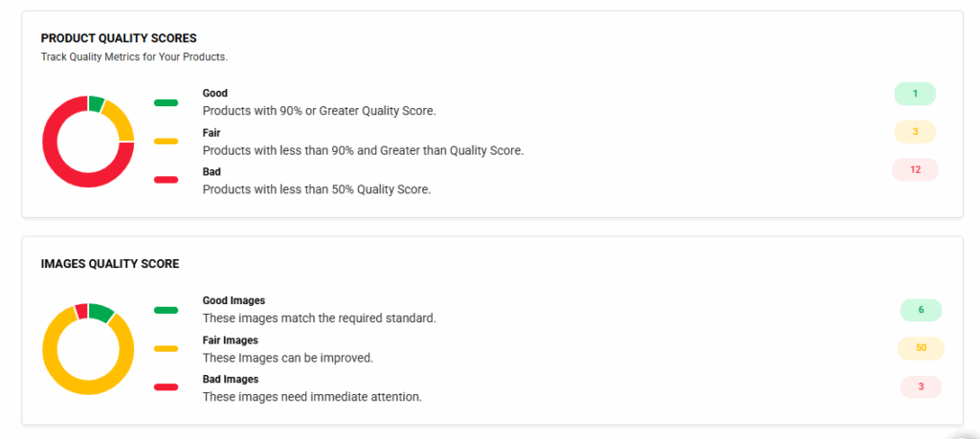
Task: Click the red Bad products legend swatch
Action: [166, 180]
